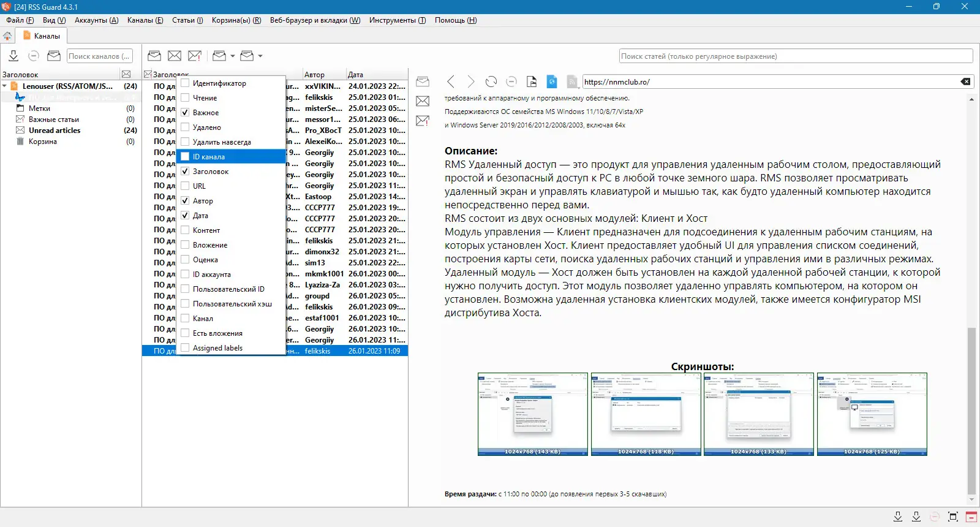
Task: Click the closed-envelope icon in the preview side toolbar
Action: [x=423, y=101]
